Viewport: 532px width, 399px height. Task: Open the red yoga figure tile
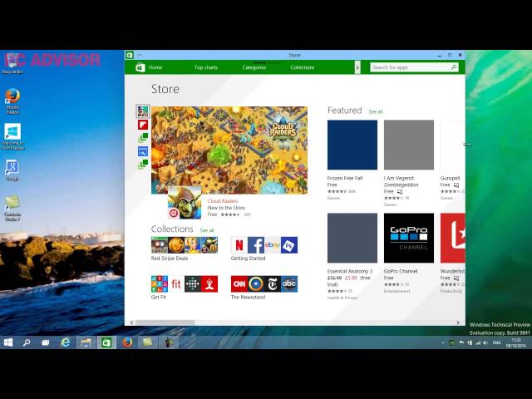[x=209, y=284]
